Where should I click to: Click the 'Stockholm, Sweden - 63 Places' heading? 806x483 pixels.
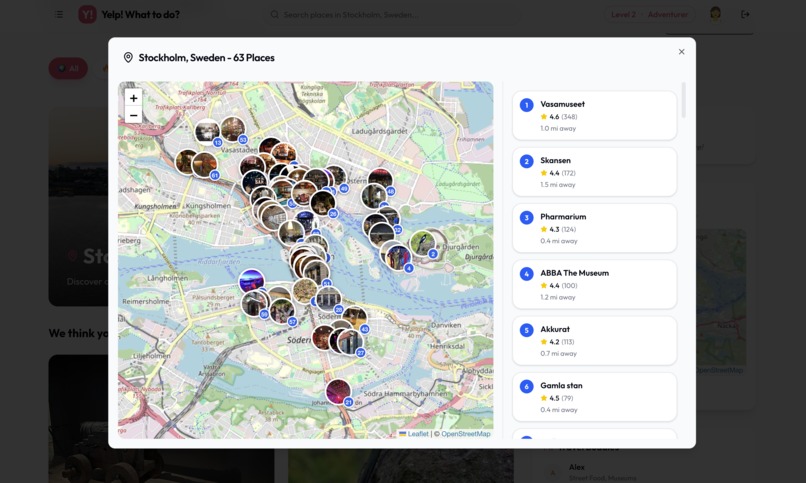coord(207,58)
